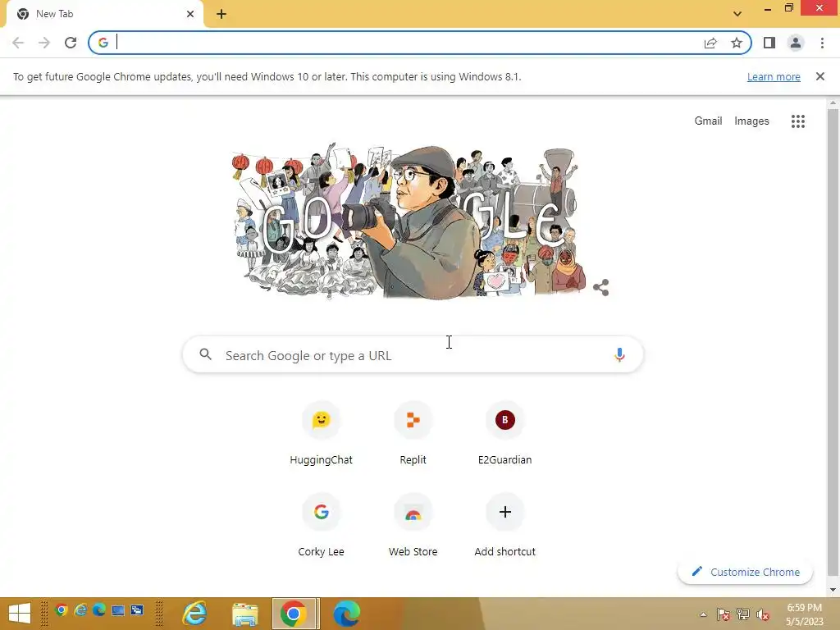The image size is (840, 630).
Task: Open the Web Store shortcut
Action: point(413,526)
